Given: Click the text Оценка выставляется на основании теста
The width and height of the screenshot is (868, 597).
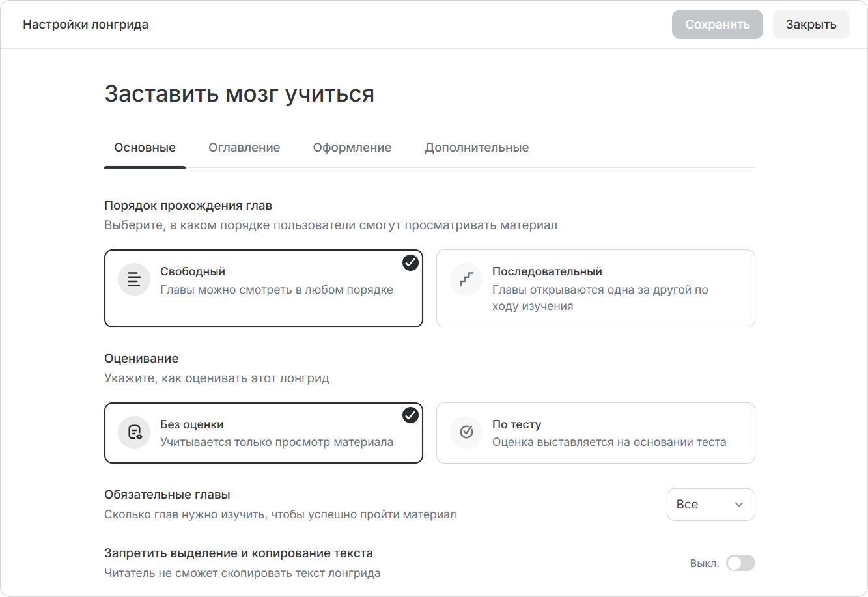Looking at the screenshot, I should (609, 442).
